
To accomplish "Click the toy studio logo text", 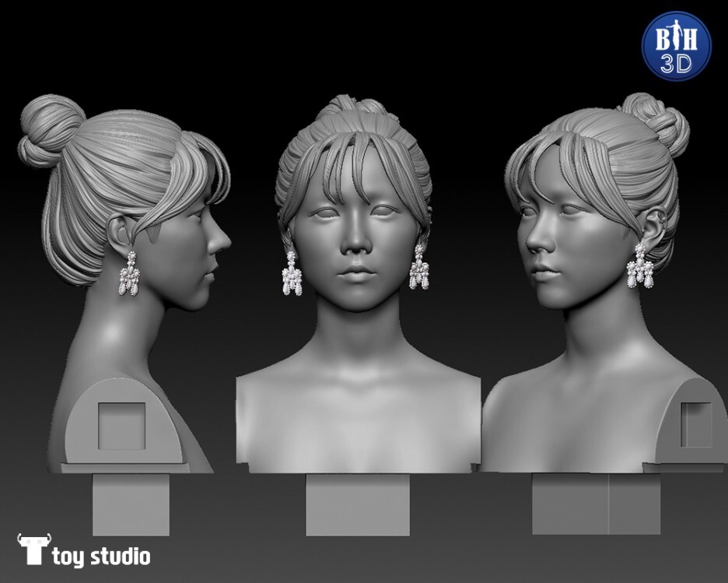I will 101,557.
